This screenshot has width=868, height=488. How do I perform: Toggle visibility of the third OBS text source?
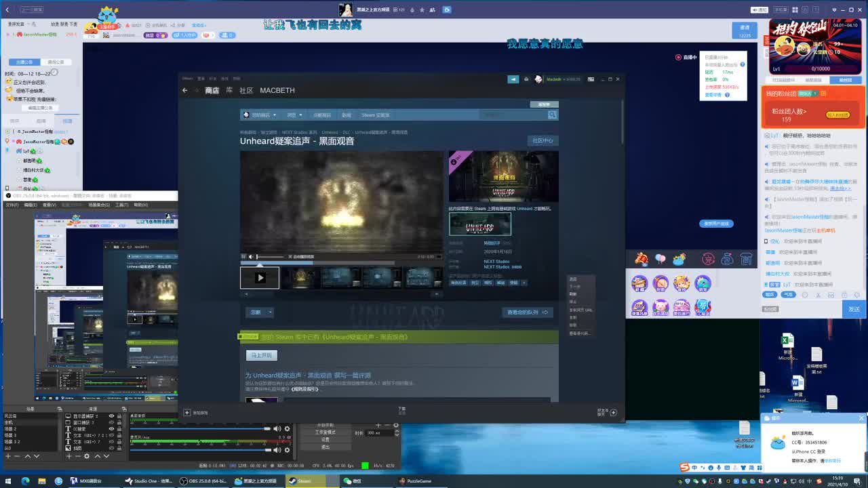(x=111, y=429)
